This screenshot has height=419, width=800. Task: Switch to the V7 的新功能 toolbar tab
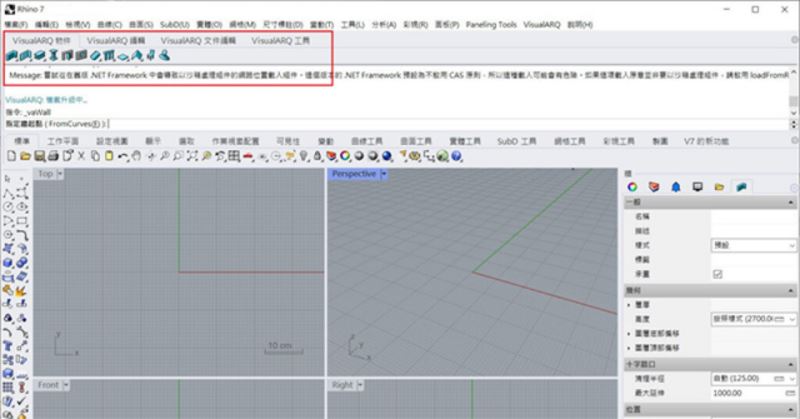706,141
